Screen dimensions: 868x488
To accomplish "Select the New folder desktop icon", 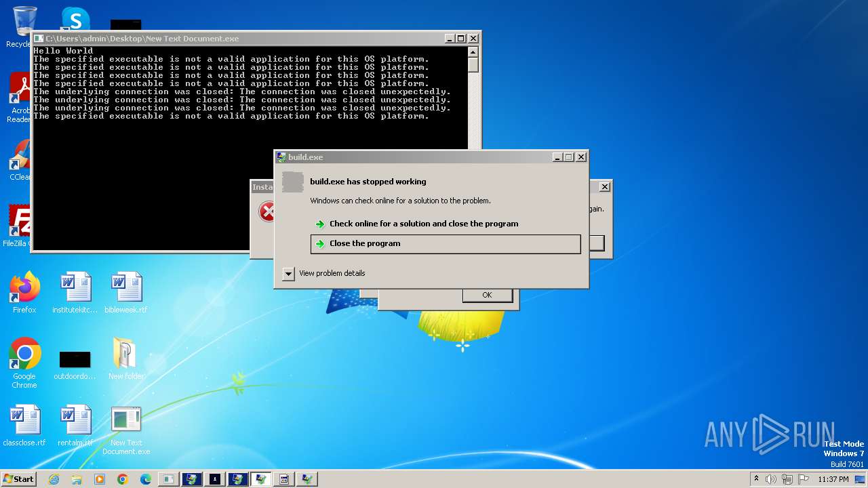I will coord(126,359).
